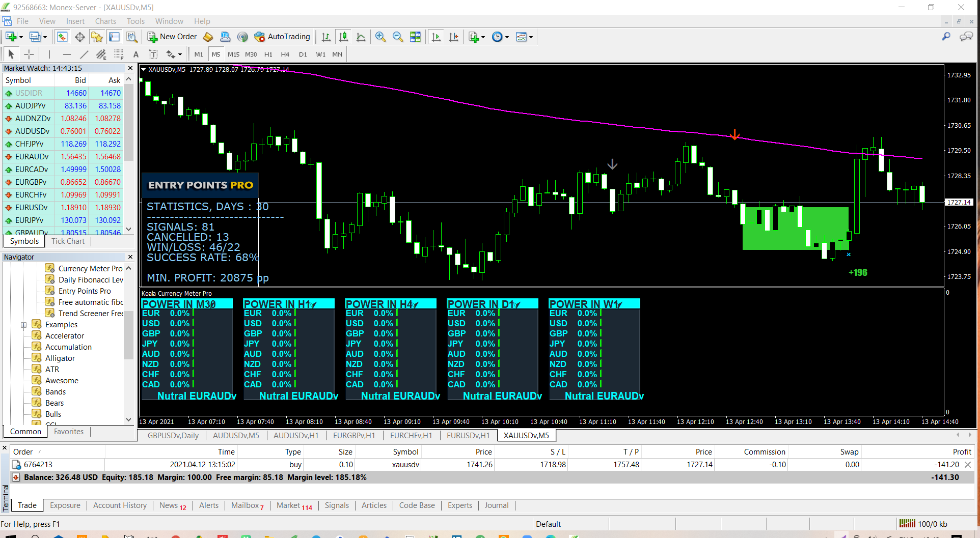Toggle the Market Watch window icon
Image resolution: width=980 pixels, height=538 pixels.
pyautogui.click(x=62, y=37)
